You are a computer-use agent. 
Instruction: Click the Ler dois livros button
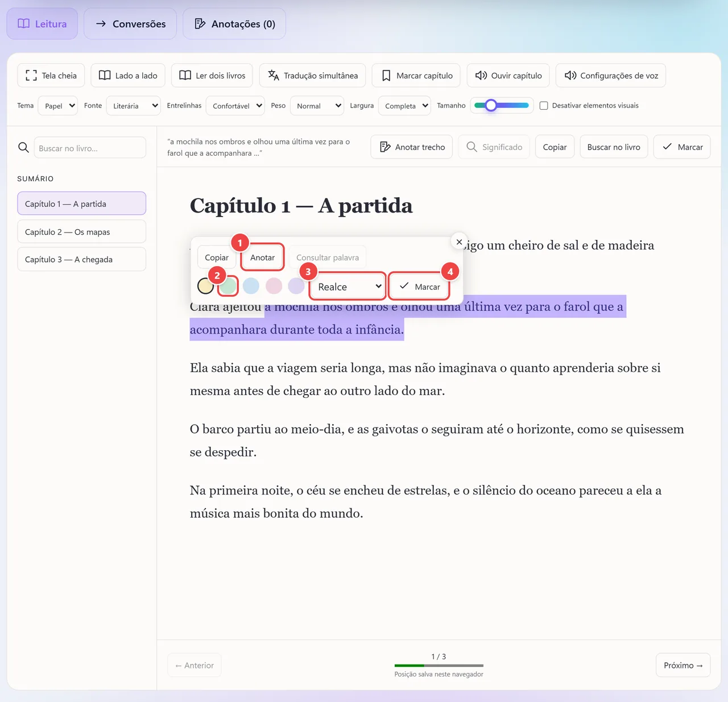click(x=212, y=76)
